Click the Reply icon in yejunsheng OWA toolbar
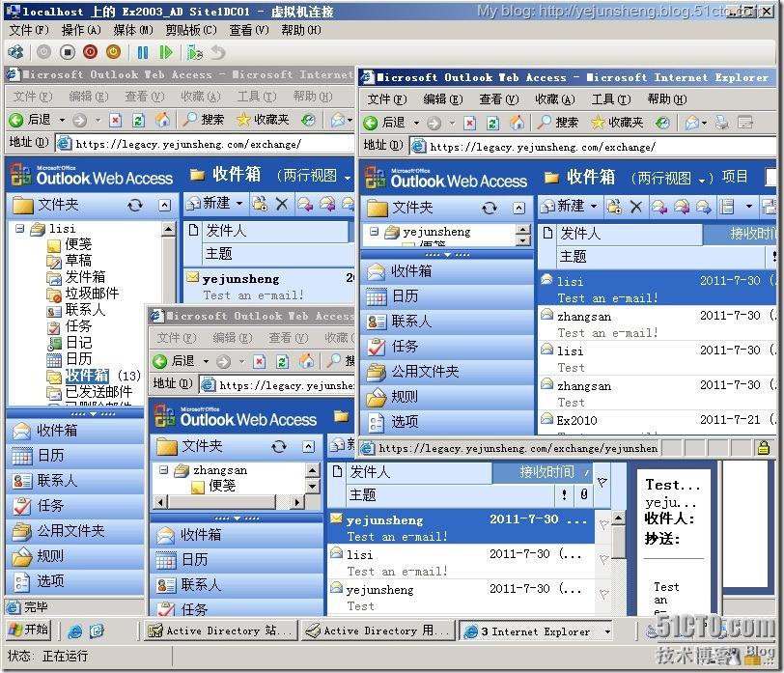Screen dimensions: 784x673 659,207
